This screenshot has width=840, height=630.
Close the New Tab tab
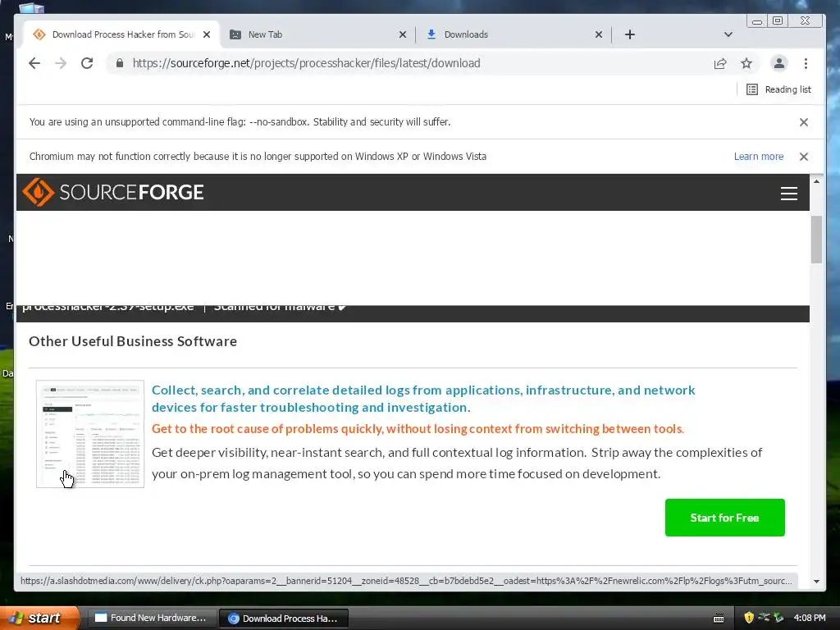(x=403, y=34)
